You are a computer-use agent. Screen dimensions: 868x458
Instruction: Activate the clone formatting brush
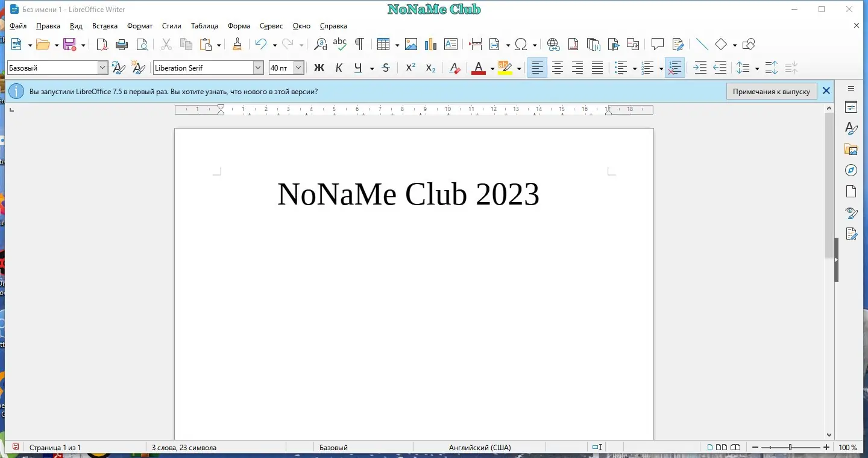point(237,44)
